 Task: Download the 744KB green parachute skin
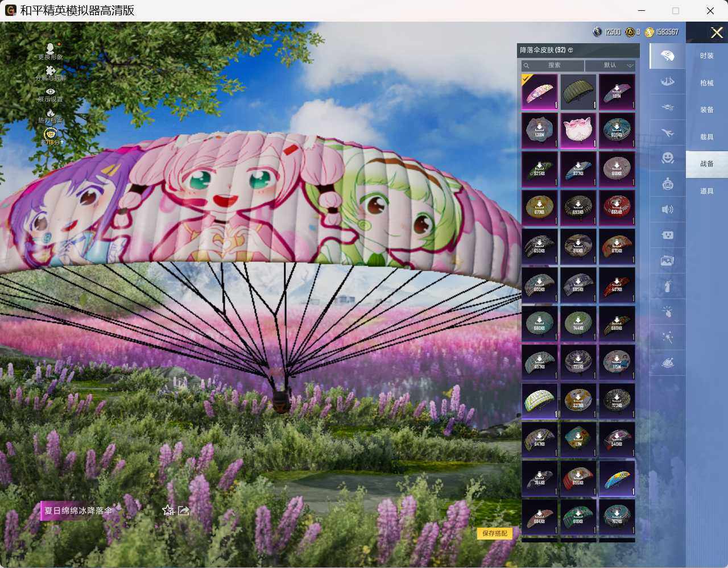tap(578, 324)
